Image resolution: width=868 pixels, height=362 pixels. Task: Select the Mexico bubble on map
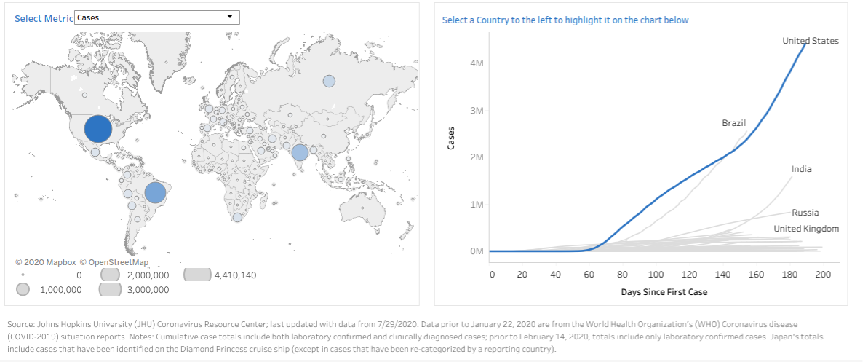coord(95,152)
